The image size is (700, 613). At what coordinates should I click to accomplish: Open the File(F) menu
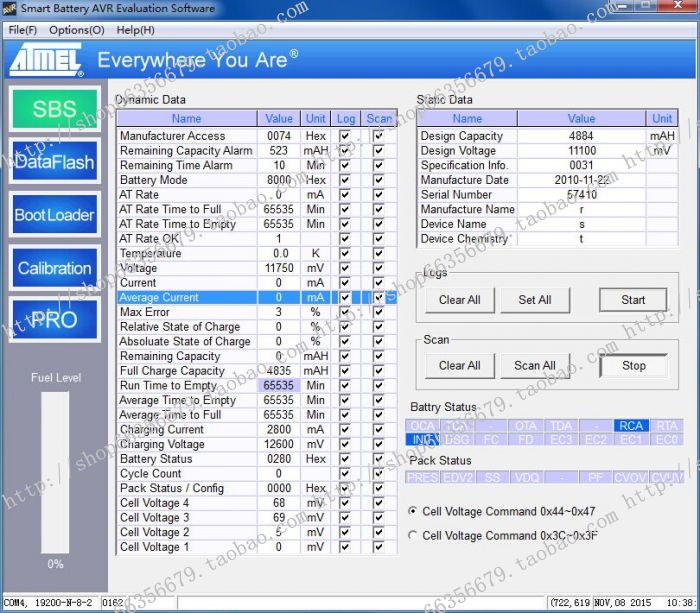tap(22, 30)
